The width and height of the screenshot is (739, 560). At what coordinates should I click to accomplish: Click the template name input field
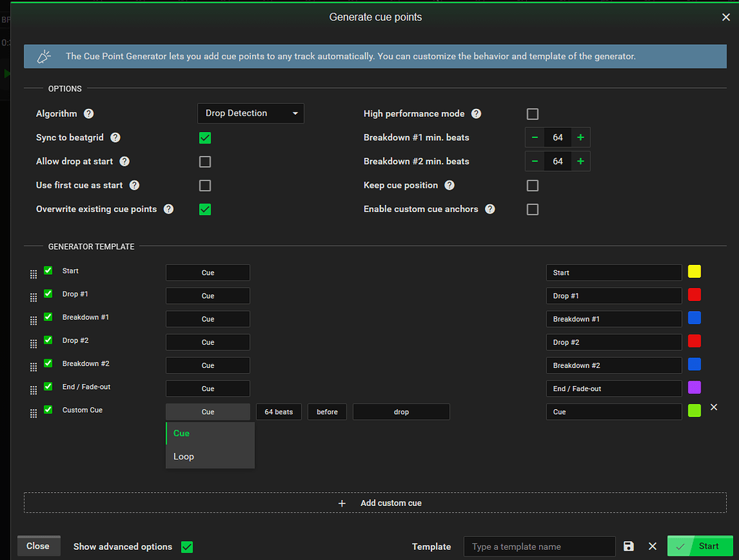(x=539, y=546)
